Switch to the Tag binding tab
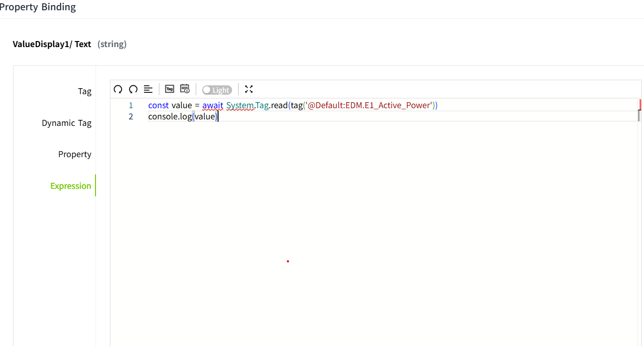This screenshot has height=346, width=644. [x=84, y=91]
